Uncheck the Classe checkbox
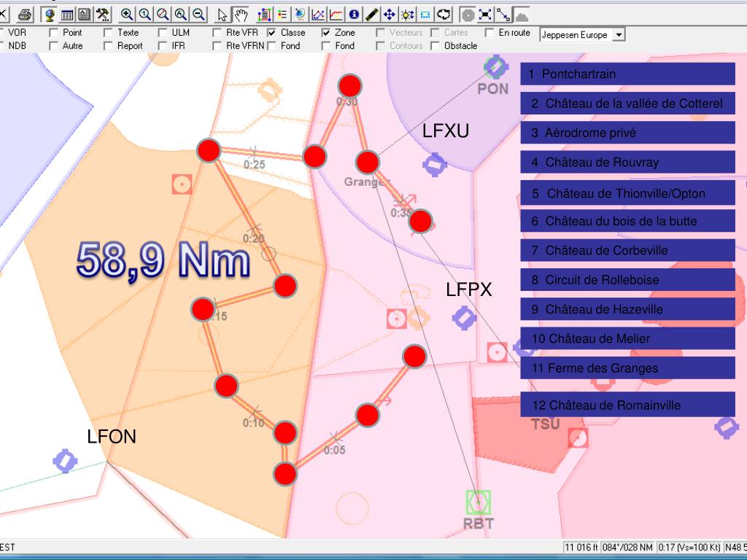 (271, 32)
